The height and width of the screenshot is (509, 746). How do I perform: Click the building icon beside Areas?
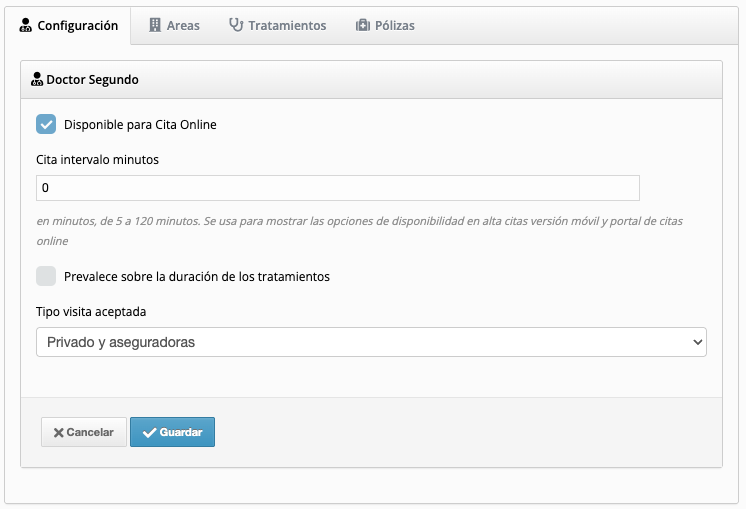[155, 25]
